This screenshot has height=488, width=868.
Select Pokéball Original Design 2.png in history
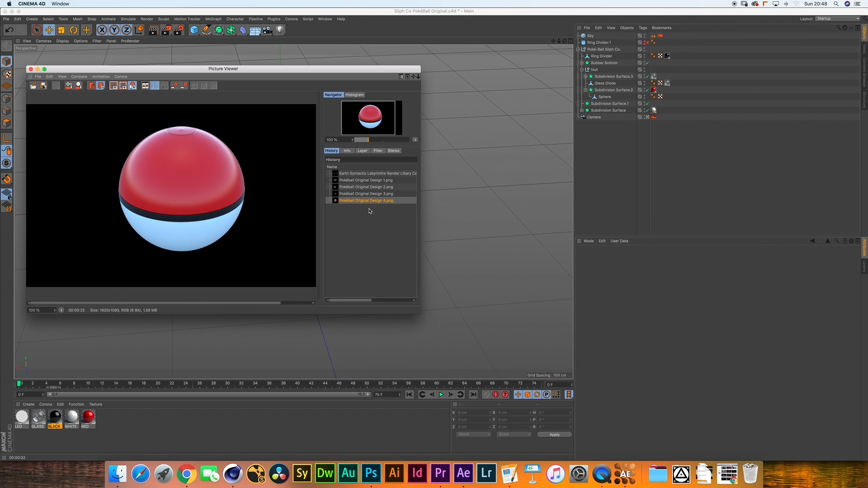pos(366,187)
